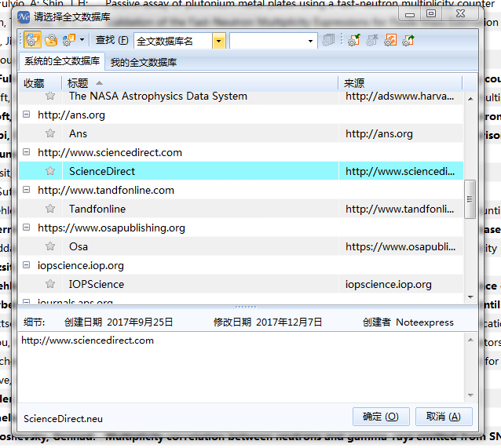Collapse the http://www.sciencedirect.com group
This screenshot has width=501, height=448.
(x=27, y=152)
